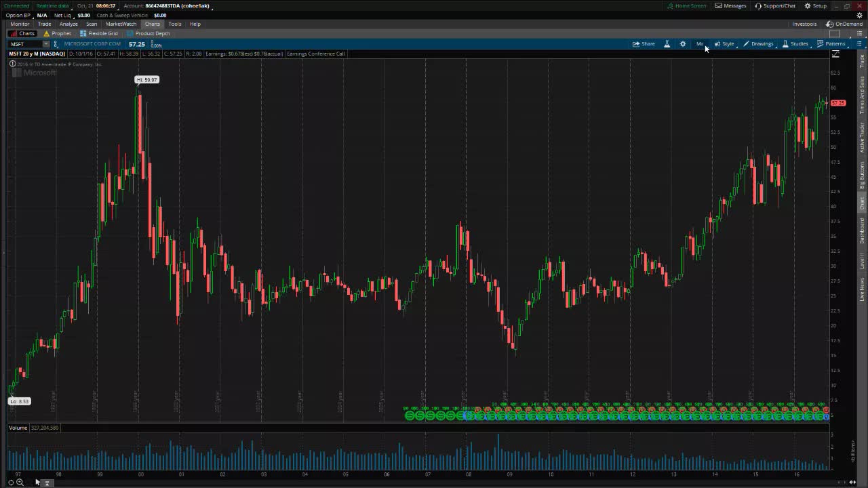The height and width of the screenshot is (488, 868).
Task: Open the Dashboard sidebar panel
Action: [862, 231]
